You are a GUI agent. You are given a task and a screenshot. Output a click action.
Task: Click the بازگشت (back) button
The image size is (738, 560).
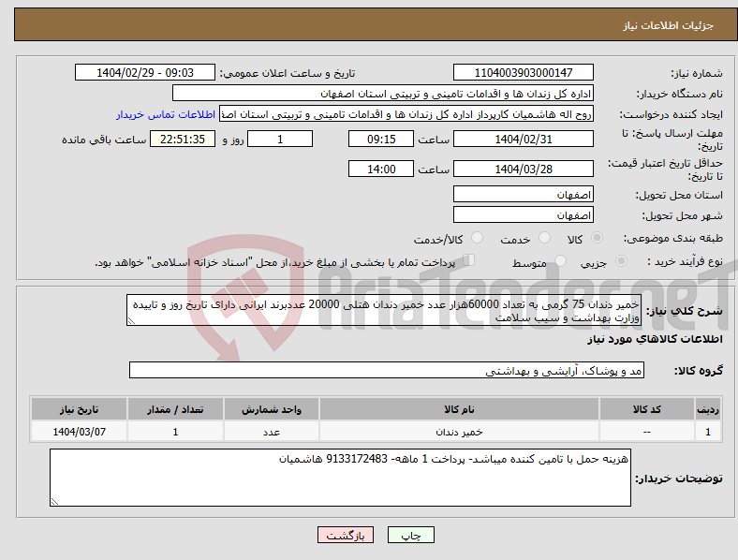(346, 535)
